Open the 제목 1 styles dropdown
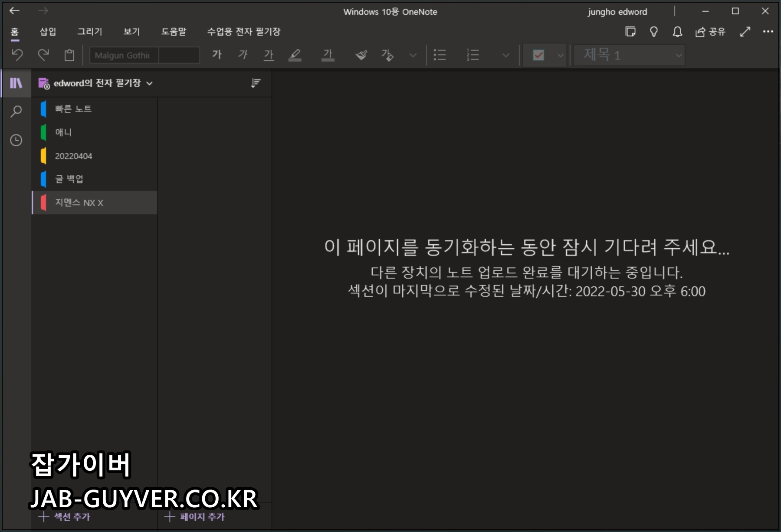This screenshot has height=532, width=781. pyautogui.click(x=629, y=55)
